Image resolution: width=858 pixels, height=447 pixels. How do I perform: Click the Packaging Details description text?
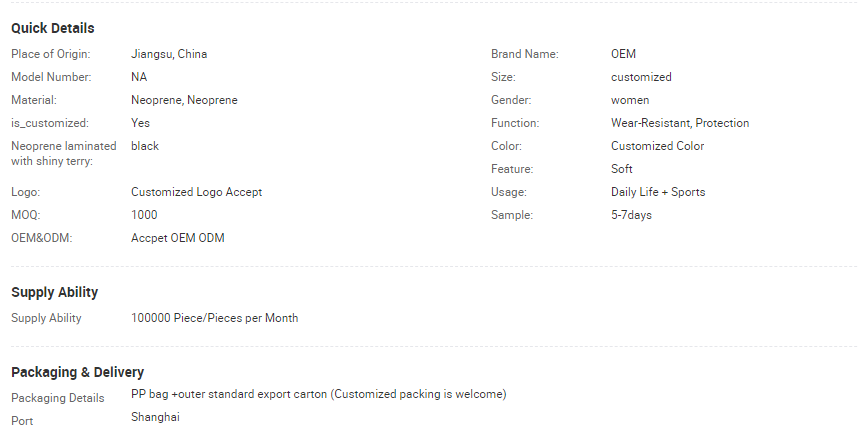point(318,394)
